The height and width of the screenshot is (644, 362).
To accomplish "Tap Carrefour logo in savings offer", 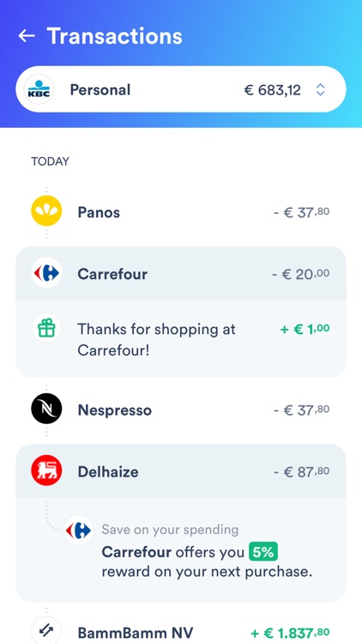I will (x=78, y=530).
